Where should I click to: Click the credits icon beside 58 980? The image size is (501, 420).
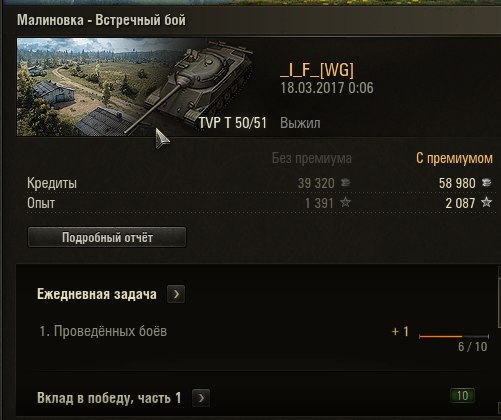(x=486, y=183)
